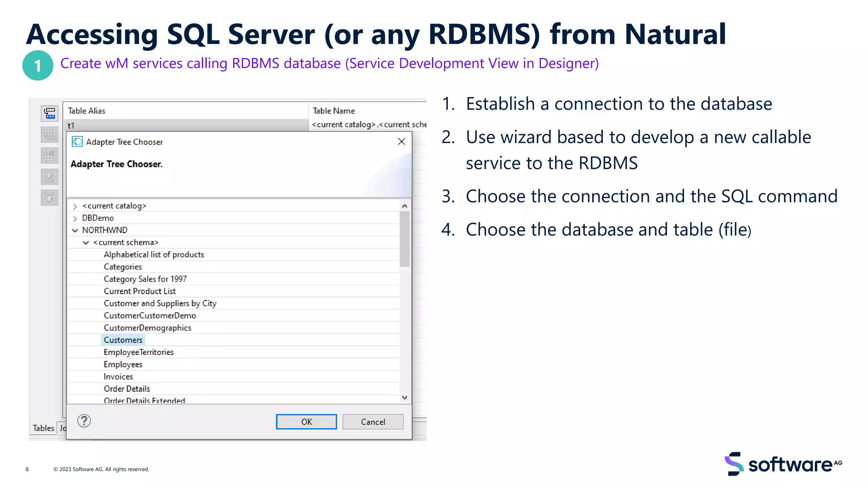Click the tree list scroll down arrow
Image resolution: width=868 pixels, height=488 pixels.
pyautogui.click(x=405, y=397)
